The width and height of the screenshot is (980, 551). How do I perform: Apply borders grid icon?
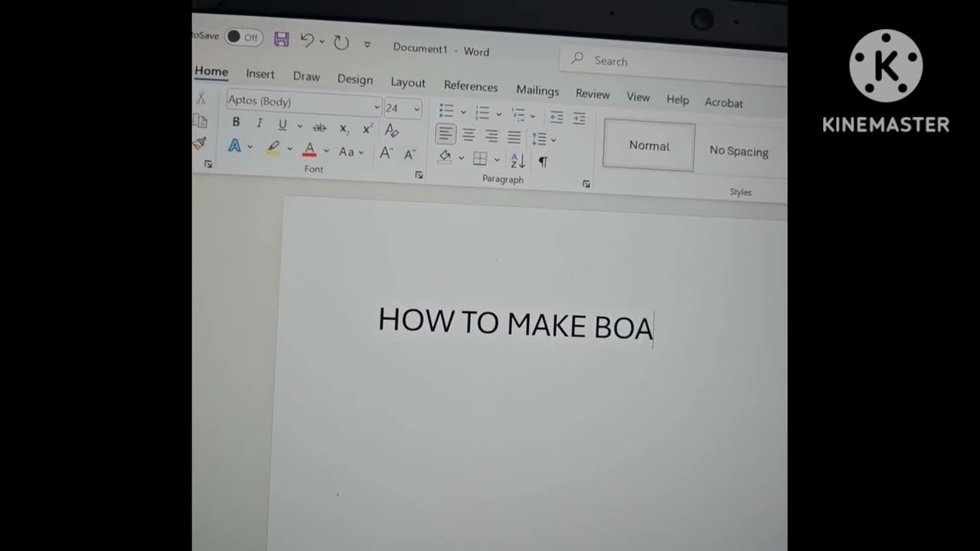480,158
